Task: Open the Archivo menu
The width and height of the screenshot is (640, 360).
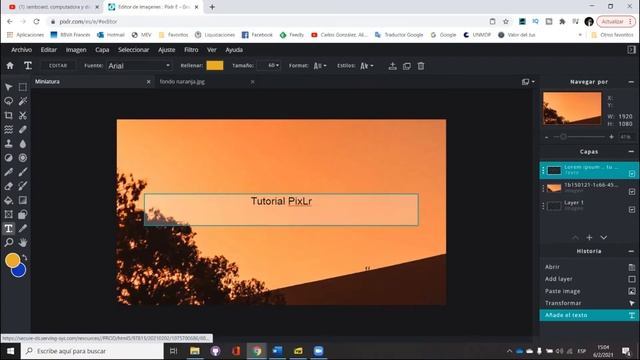Action: coord(22,50)
